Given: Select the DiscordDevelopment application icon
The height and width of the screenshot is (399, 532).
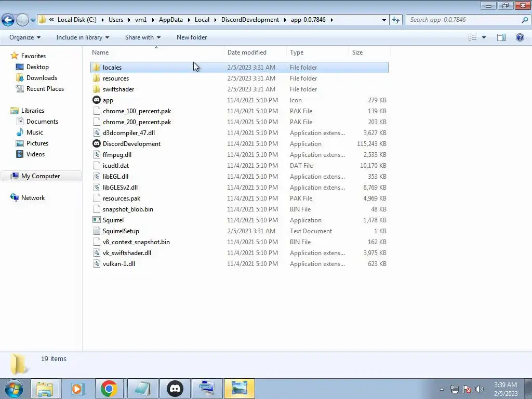Looking at the screenshot, I should (97, 143).
